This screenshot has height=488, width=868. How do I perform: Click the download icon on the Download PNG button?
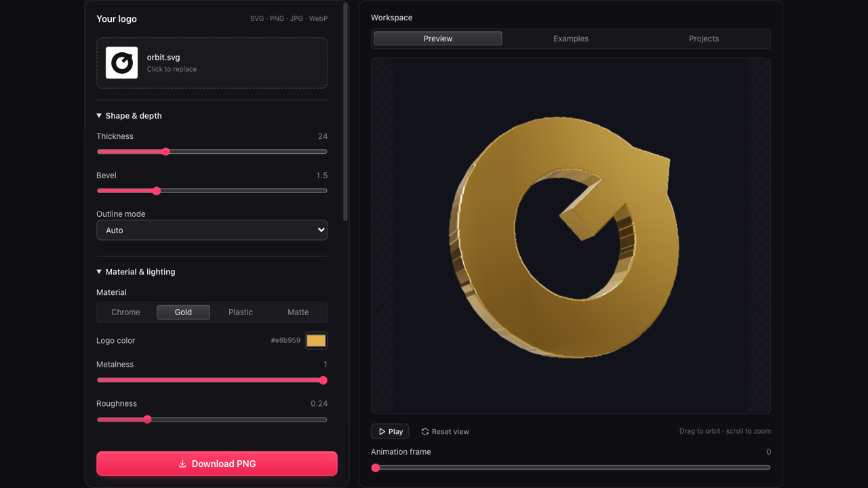pyautogui.click(x=182, y=464)
